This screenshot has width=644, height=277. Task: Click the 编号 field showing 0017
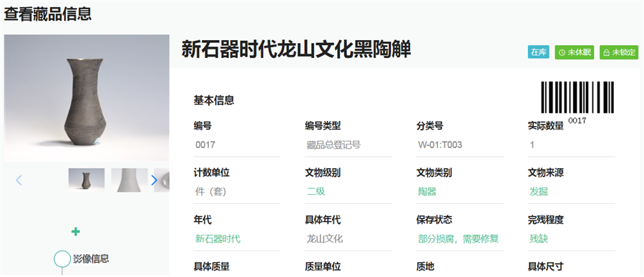coord(237,145)
